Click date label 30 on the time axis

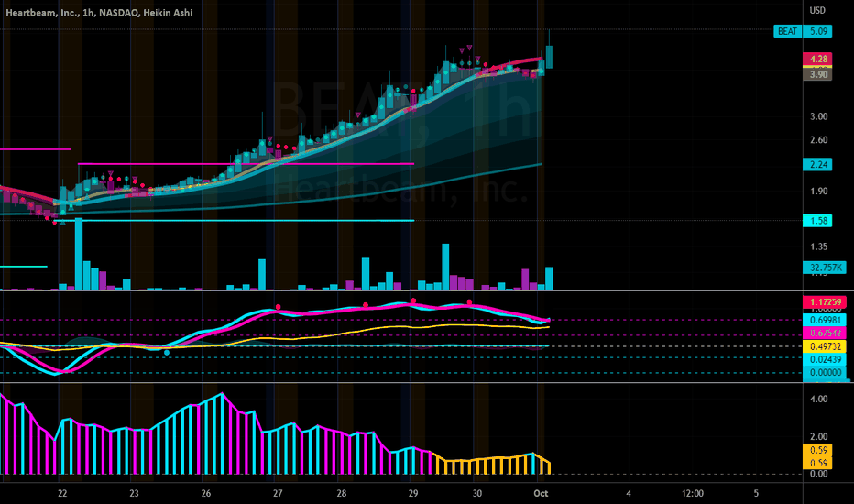pyautogui.click(x=477, y=493)
